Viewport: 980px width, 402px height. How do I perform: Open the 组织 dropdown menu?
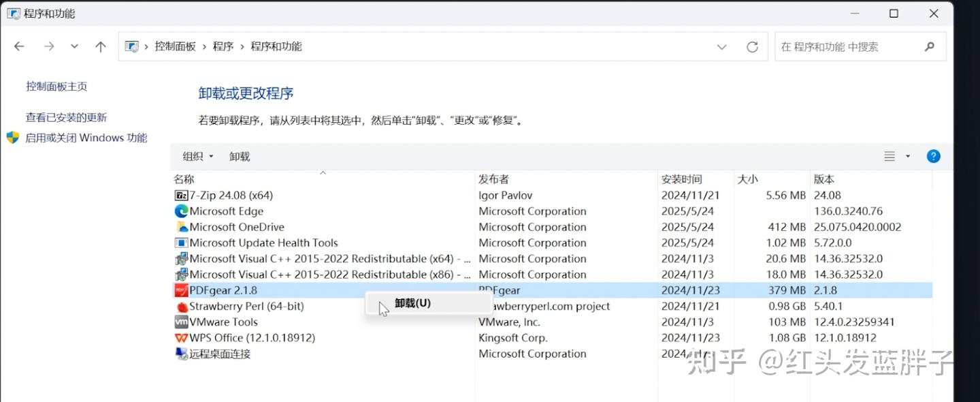198,156
